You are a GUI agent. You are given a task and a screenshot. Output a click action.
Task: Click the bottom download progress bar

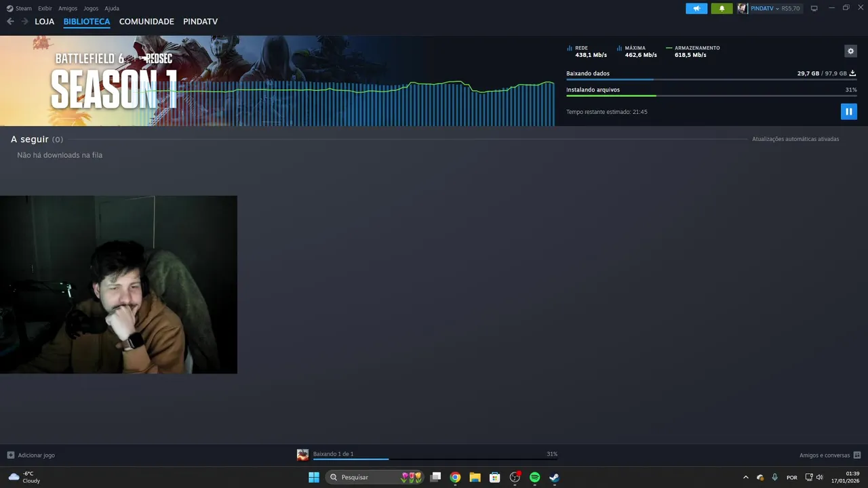tap(435, 460)
